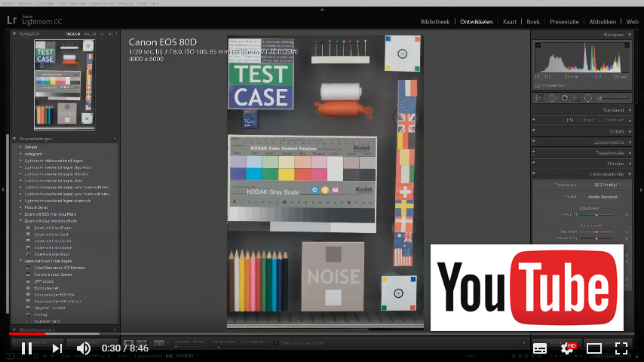
Task: Open YouTube HD settings gear
Action: click(568, 348)
